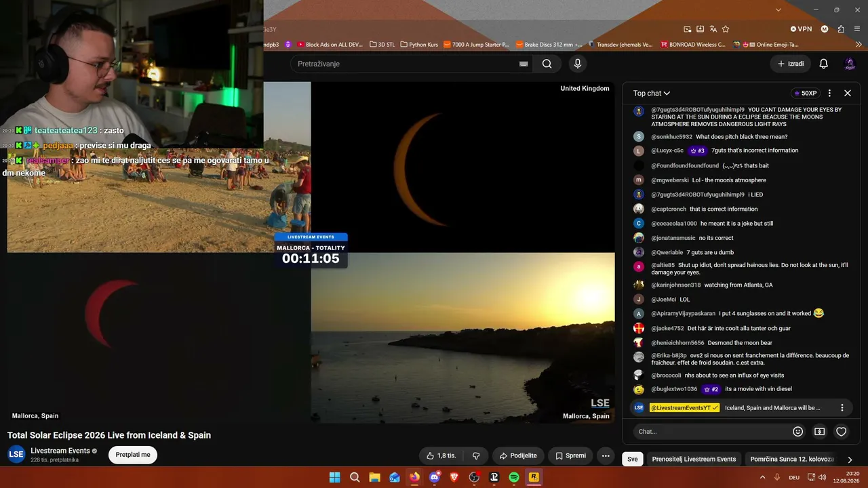Open Firefox from the taskbar
The height and width of the screenshot is (488, 868).
[x=414, y=477]
